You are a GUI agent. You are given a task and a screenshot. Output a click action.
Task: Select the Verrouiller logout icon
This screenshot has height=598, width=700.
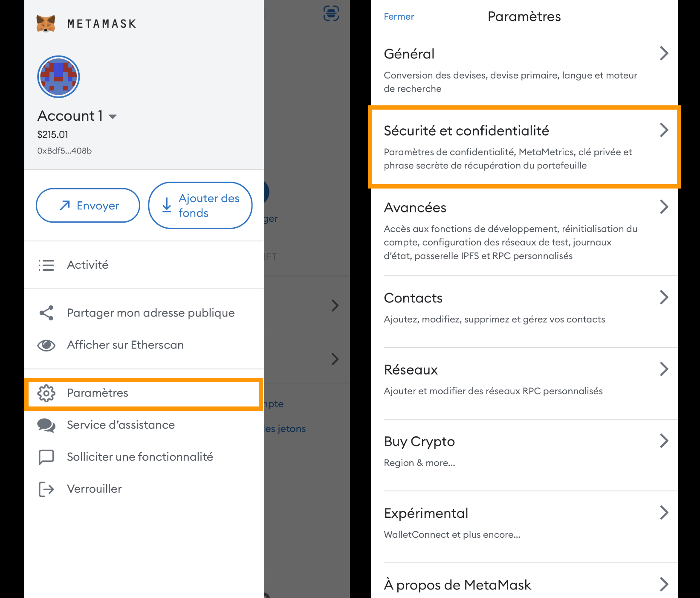coord(46,489)
